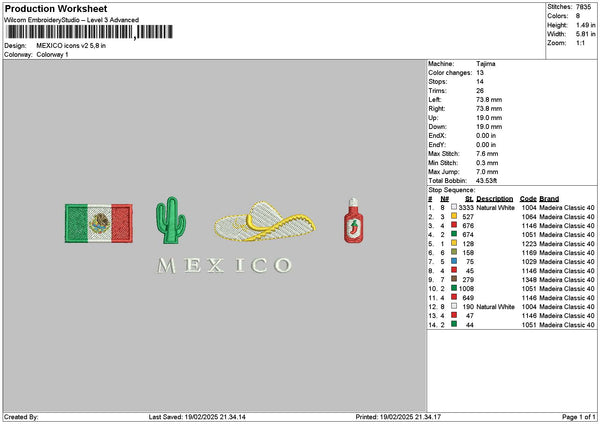Click the white swatch in stop 1
Viewport: 600px width, 424px height.
(x=454, y=207)
